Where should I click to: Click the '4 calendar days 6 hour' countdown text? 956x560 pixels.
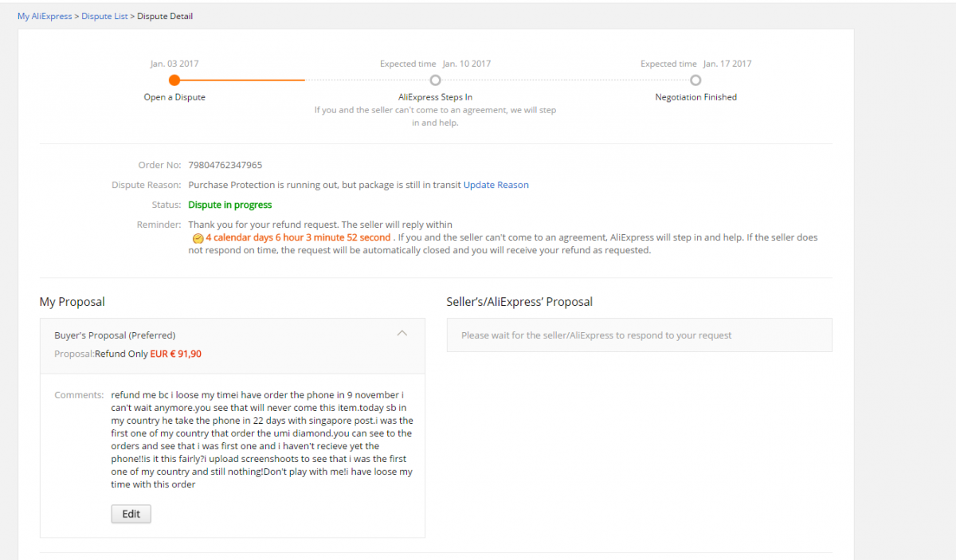[x=298, y=237]
